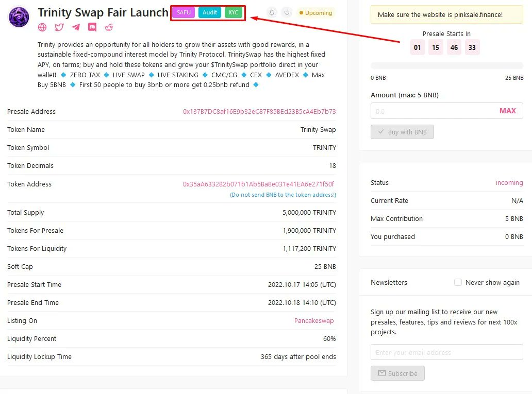This screenshot has height=394, width=532.
Task: Click the MAX amount button
Action: [x=508, y=111]
